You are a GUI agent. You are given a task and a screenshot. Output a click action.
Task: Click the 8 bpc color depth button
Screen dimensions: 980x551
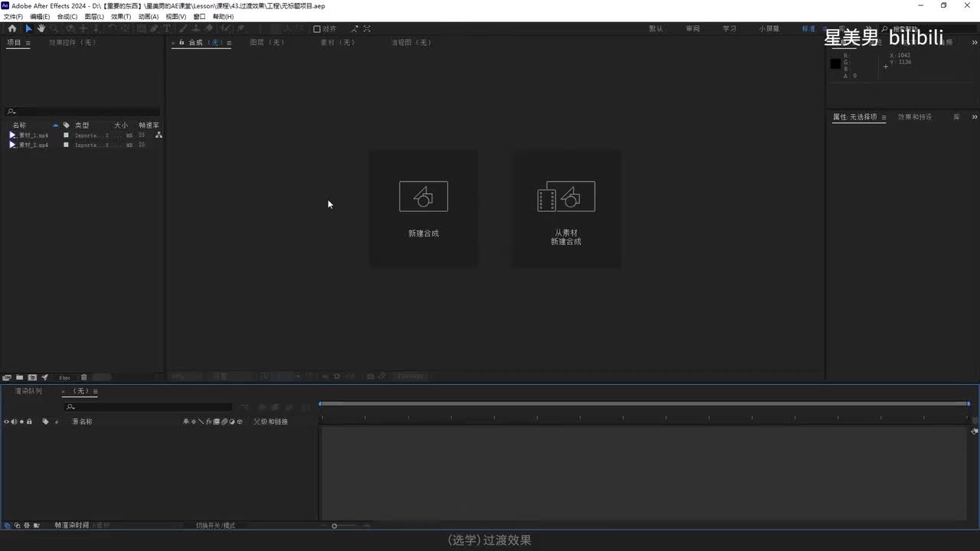pos(64,377)
